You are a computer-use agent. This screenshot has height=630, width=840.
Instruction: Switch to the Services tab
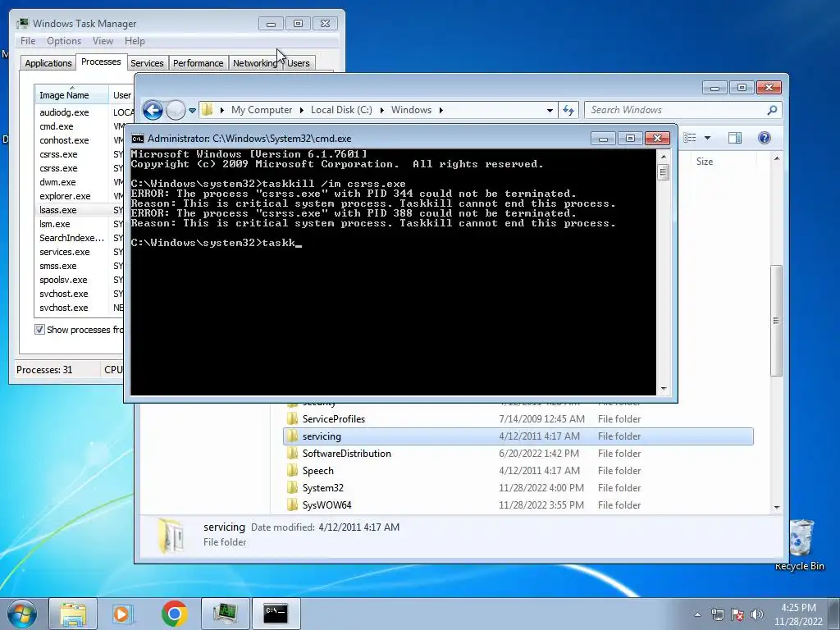[147, 63]
